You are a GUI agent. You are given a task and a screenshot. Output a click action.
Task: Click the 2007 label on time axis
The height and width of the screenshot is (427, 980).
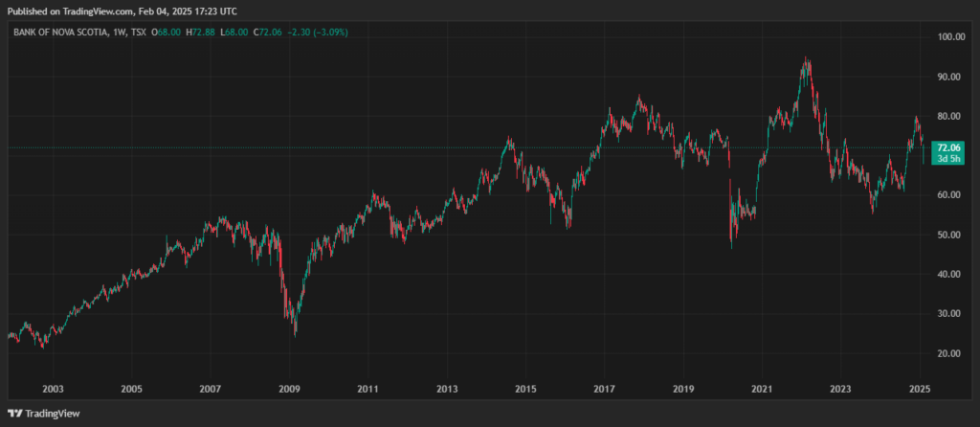[x=211, y=389]
